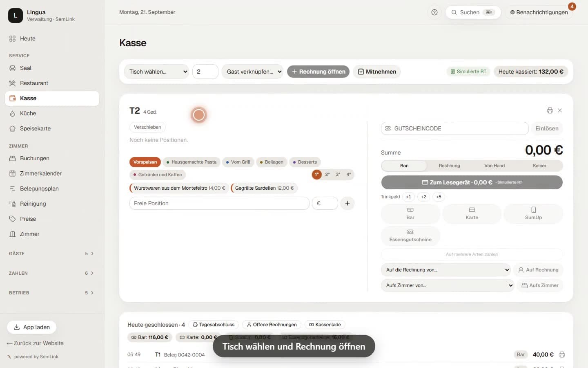This screenshot has width=588, height=368.
Task: Open Tagesabschluss report
Action: click(214, 325)
